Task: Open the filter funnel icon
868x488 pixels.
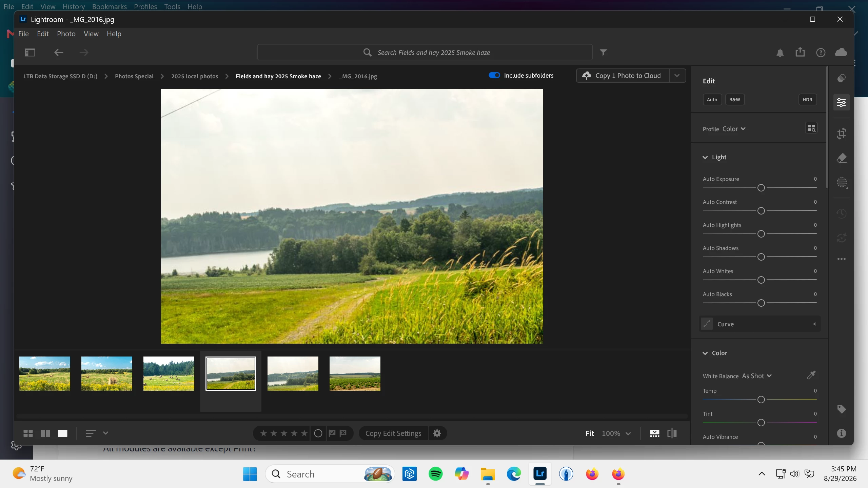Action: [603, 52]
